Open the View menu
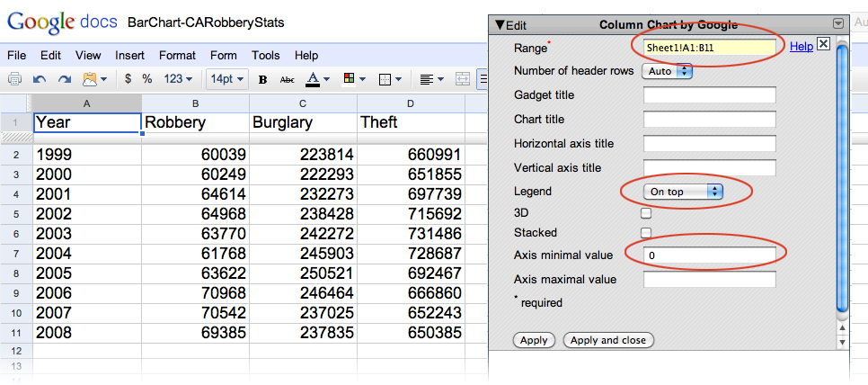The width and height of the screenshot is (868, 385). [88, 56]
